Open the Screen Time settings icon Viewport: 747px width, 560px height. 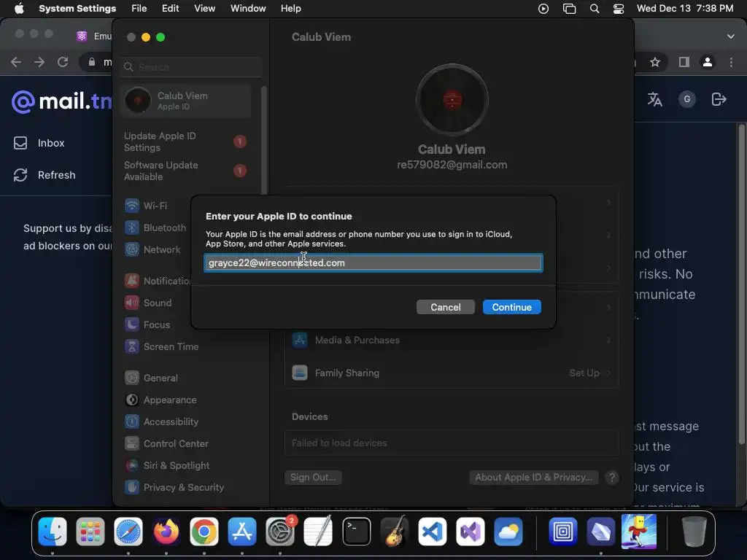(x=132, y=346)
